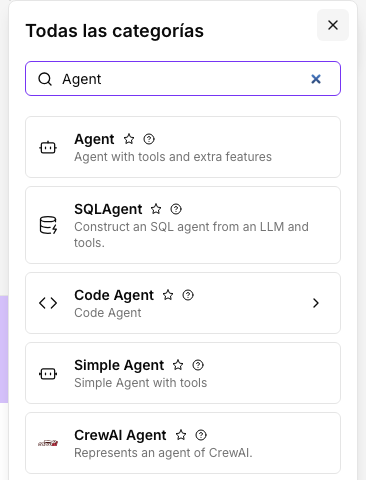Star the SQLAgent component
This screenshot has width=366, height=480.
click(x=156, y=209)
